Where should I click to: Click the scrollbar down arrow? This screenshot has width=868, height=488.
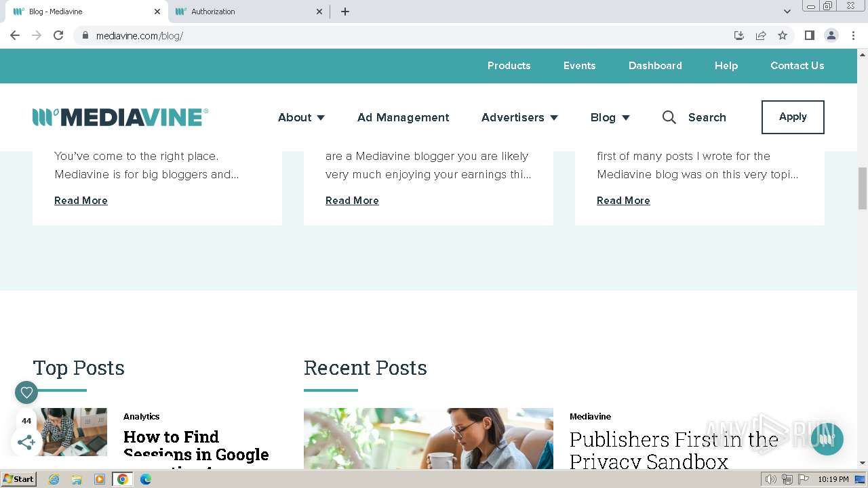863,463
